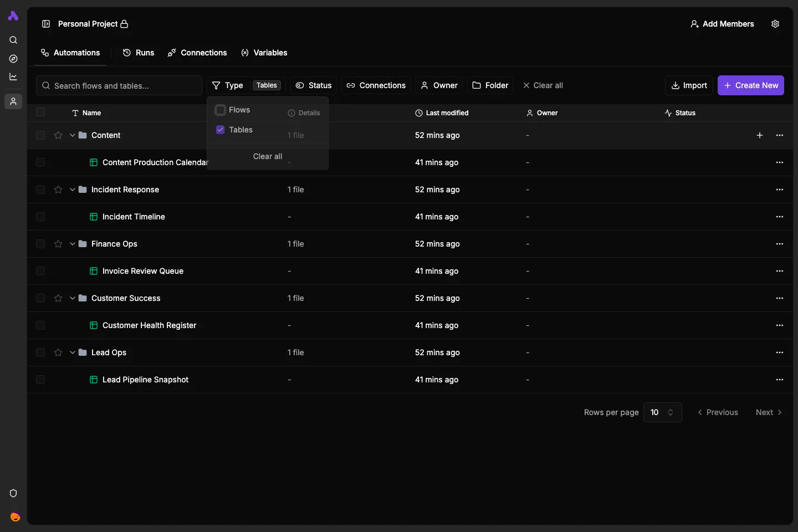Viewport: 798px width, 532px height.
Task: Uncheck the Tables filter checkbox
Action: pyautogui.click(x=220, y=130)
